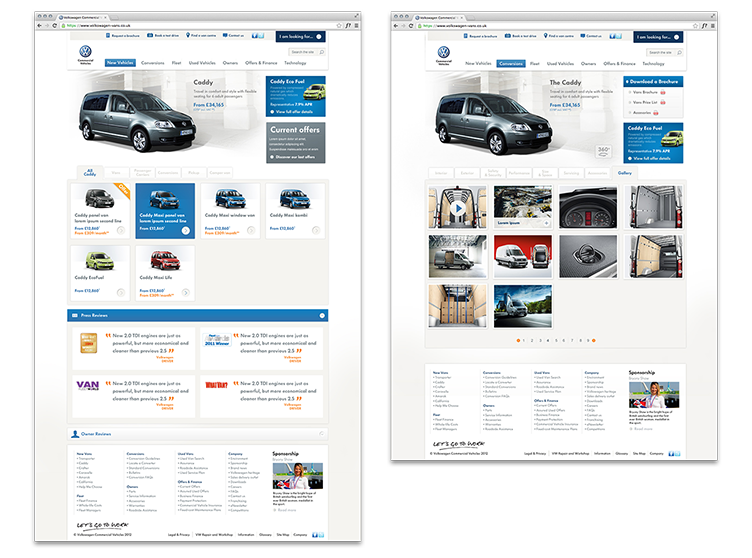Image resolution: width=752 pixels, height=558 pixels.
Task: Open the browser menu in the left window
Action: 356,25
